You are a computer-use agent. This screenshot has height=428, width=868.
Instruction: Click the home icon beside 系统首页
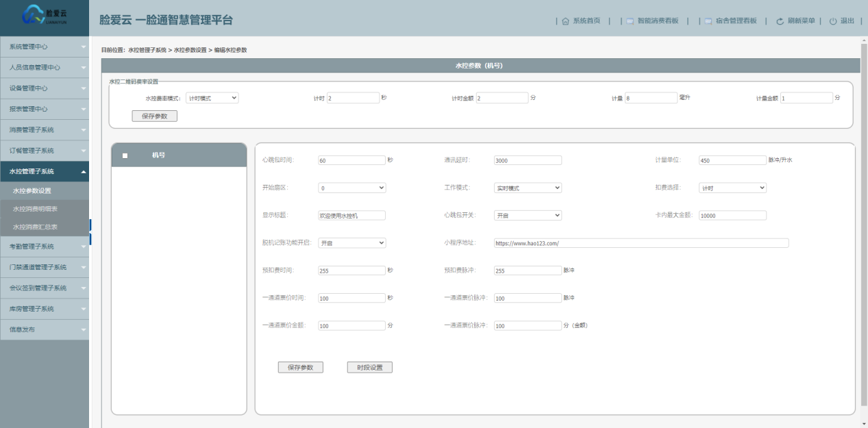(565, 21)
